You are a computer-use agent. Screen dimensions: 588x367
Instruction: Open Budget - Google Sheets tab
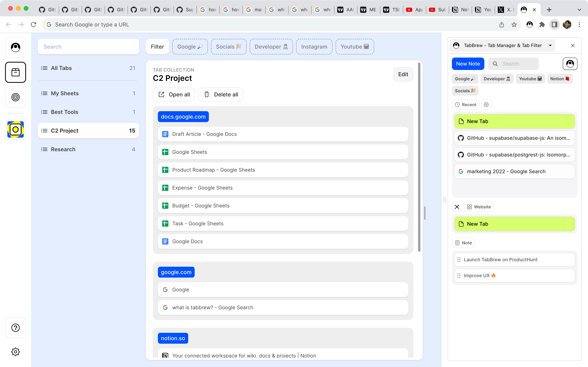click(283, 206)
